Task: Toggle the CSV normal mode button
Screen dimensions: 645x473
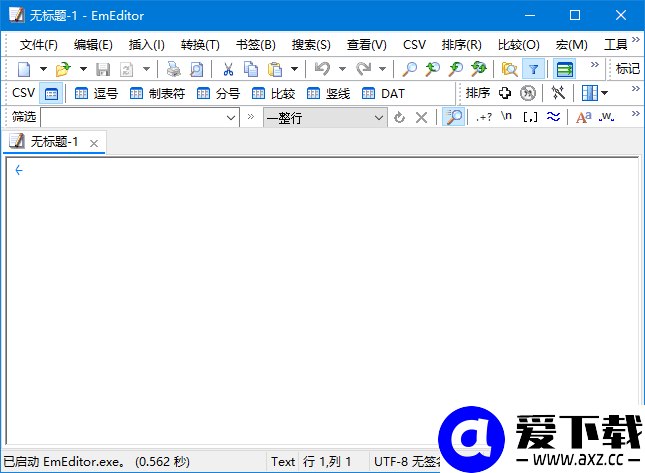Action: [51, 94]
